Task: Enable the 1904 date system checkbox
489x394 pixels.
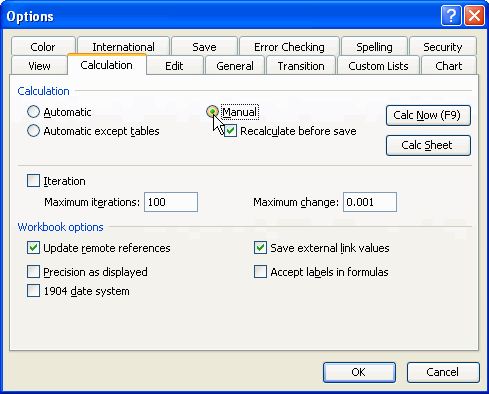Action: pyautogui.click(x=33, y=291)
